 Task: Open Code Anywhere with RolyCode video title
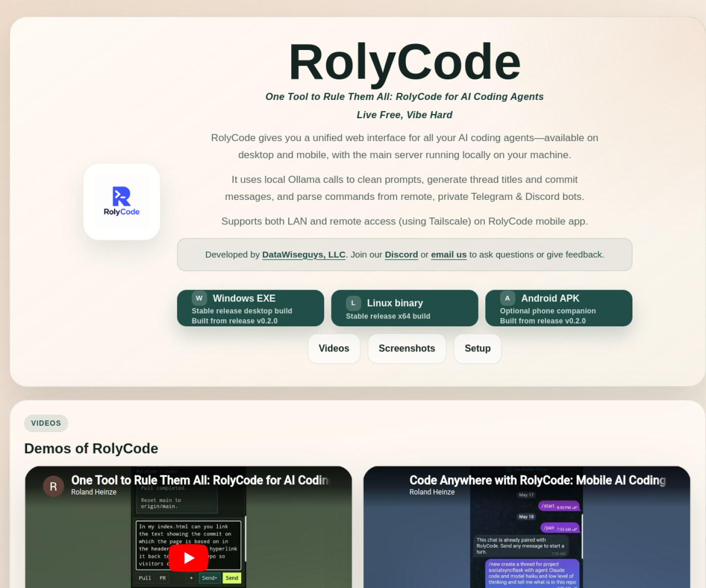click(x=537, y=480)
